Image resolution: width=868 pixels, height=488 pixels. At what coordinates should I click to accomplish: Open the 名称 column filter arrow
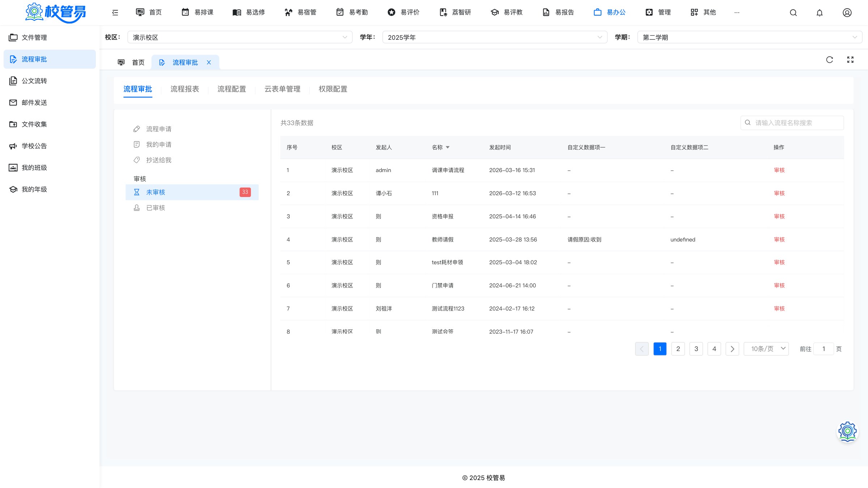[x=448, y=147]
